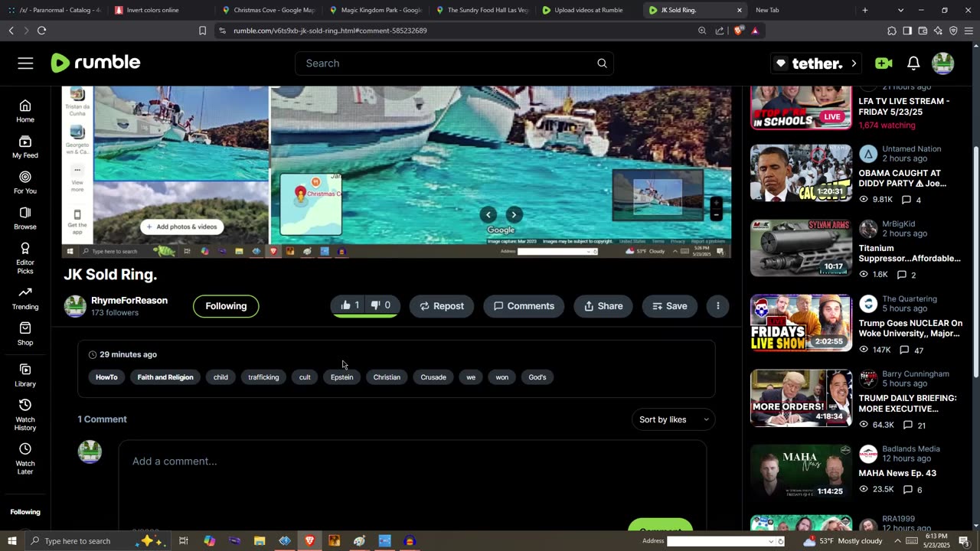
Task: Click the search magnifier icon
Action: tap(602, 64)
